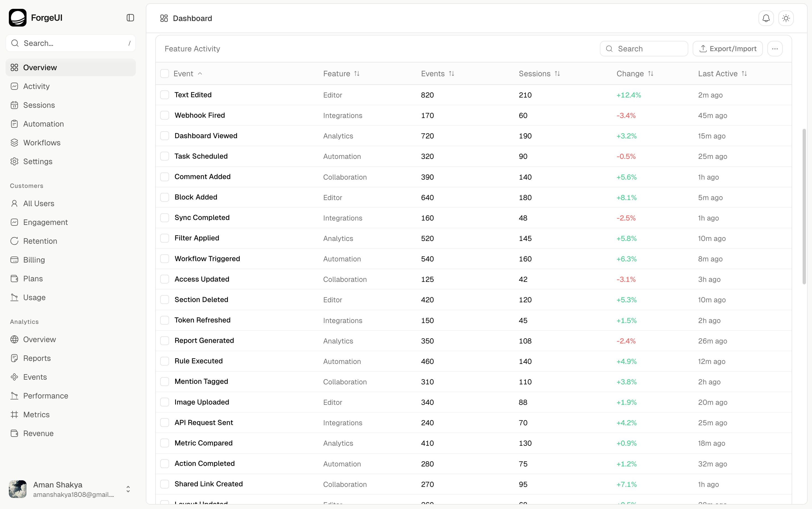Click the Automation icon in the sidebar
Screen dimensions: 812x509
tap(14, 124)
